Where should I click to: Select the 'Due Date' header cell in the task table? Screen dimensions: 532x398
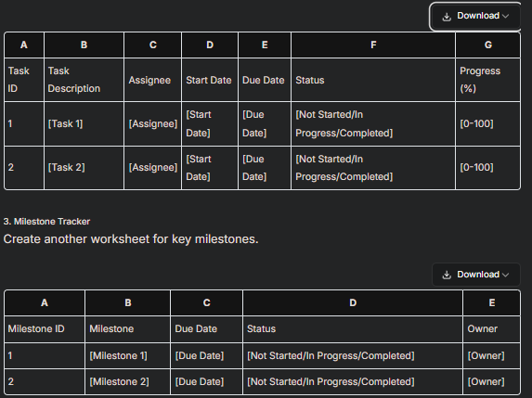(265, 80)
